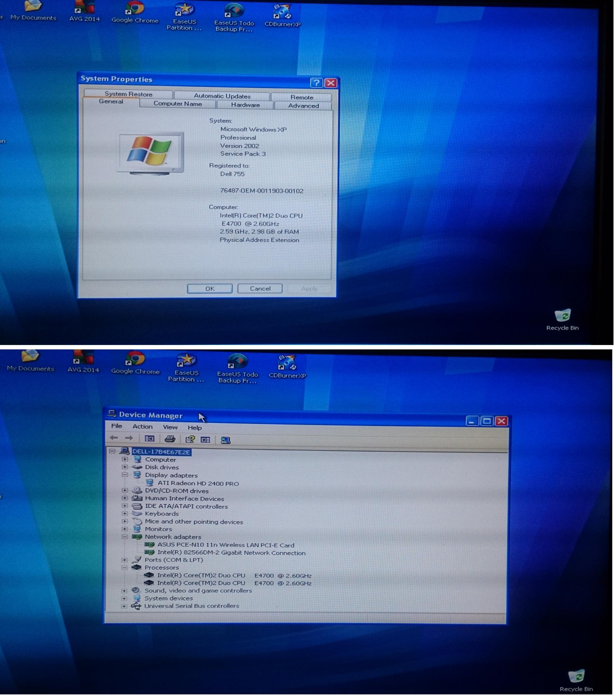Select second Intel Core2 Duo E4700 processor entry
Screen dimensions: 616x695
pyautogui.click(x=234, y=583)
